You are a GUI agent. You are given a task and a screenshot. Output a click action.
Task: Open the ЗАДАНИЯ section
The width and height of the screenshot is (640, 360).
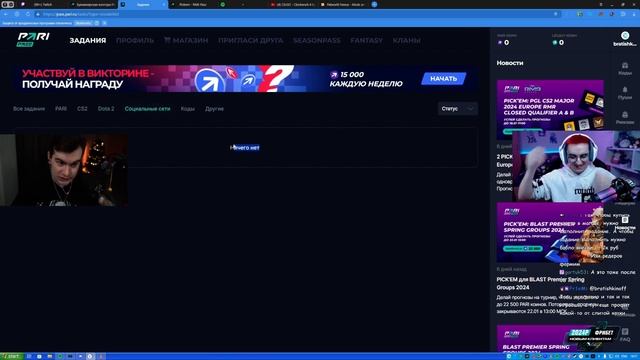(88, 40)
